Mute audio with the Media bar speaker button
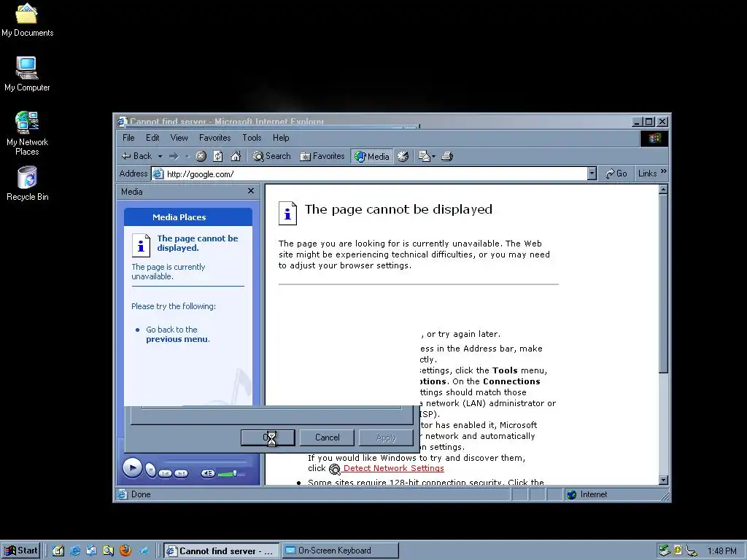The width and height of the screenshot is (747, 560). tap(208, 473)
